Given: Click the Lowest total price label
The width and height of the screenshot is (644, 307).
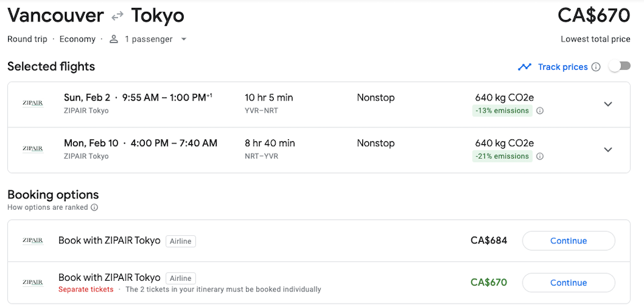Looking at the screenshot, I should (x=596, y=40).
